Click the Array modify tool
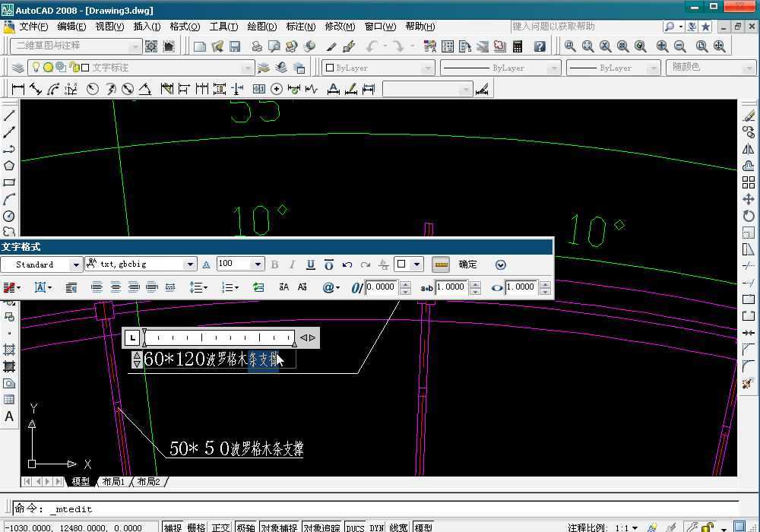 tap(749, 182)
